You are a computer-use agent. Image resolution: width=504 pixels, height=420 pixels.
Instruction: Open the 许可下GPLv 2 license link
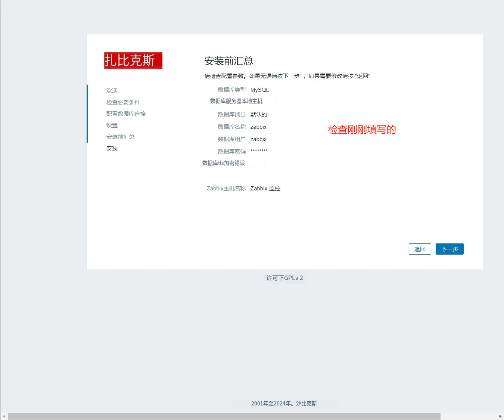(284, 278)
